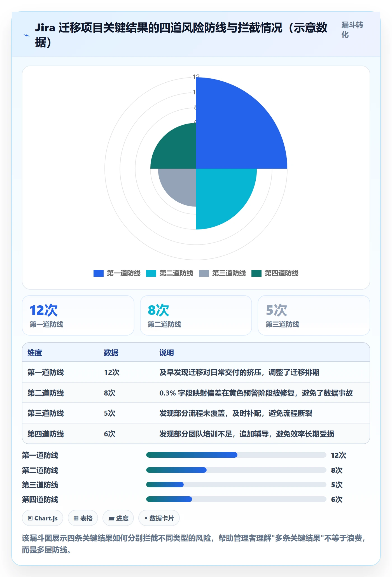Click the 漏斗转化 badge in header
The height and width of the screenshot is (577, 392).
click(352, 30)
